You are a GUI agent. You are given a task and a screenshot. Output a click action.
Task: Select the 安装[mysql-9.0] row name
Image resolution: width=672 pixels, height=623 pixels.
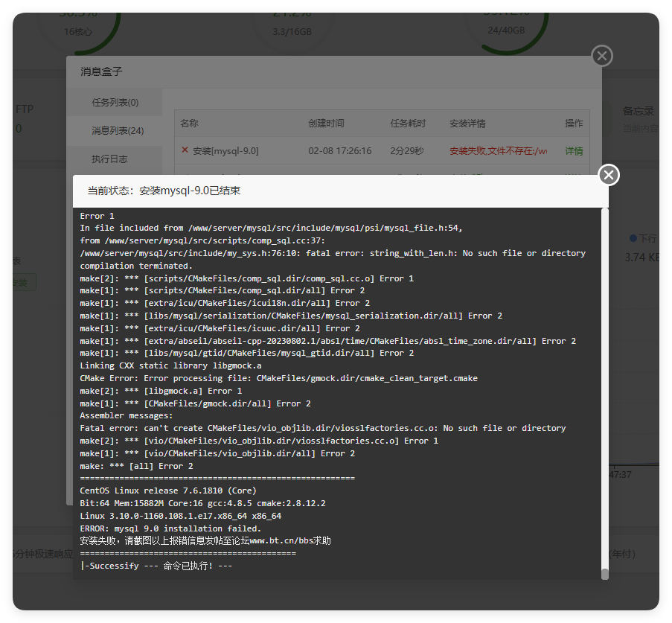[x=225, y=151]
